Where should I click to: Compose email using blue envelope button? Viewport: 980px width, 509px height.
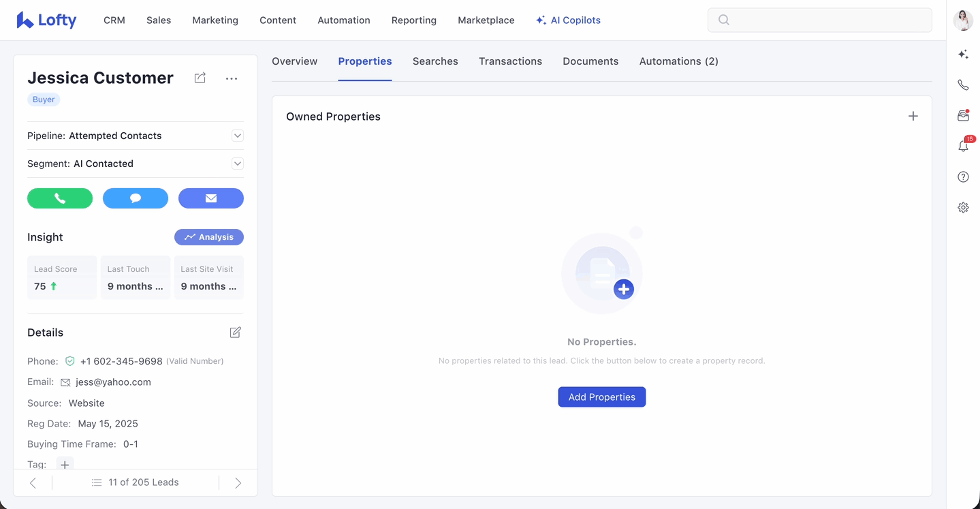point(211,198)
